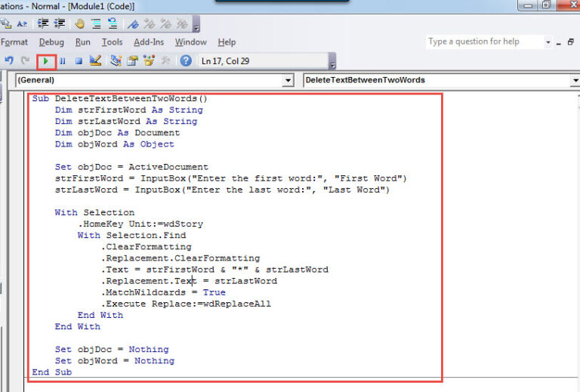580x392 pixels.
Task: Open the Project Explorer icon
Action: [116, 60]
